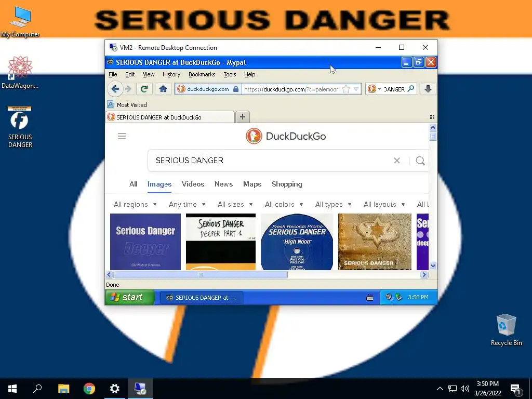532x399 pixels.
Task: Switch to the Shopping results tab
Action: point(287,184)
